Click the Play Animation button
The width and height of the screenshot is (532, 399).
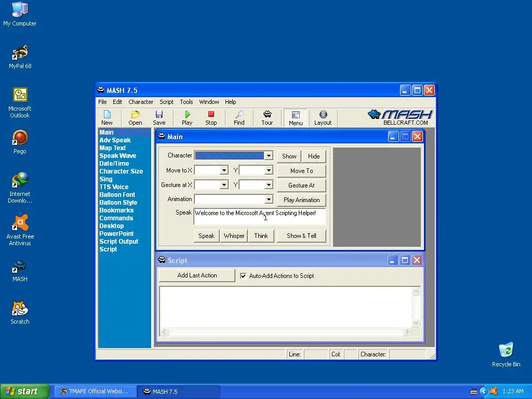tap(302, 200)
